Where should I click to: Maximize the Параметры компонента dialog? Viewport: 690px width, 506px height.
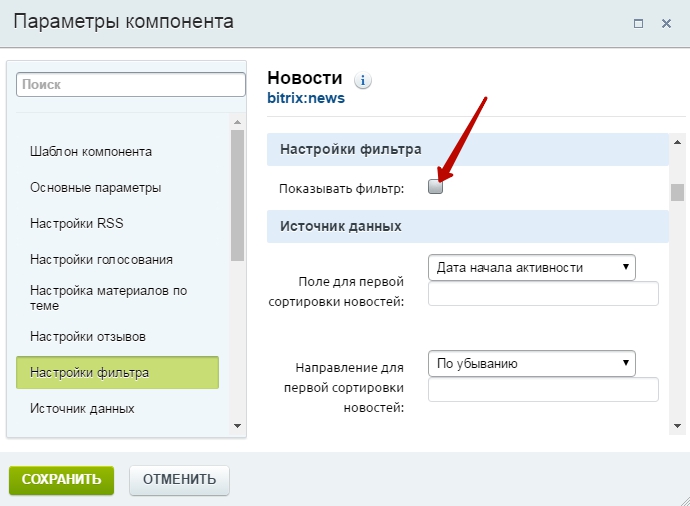pyautogui.click(x=638, y=23)
